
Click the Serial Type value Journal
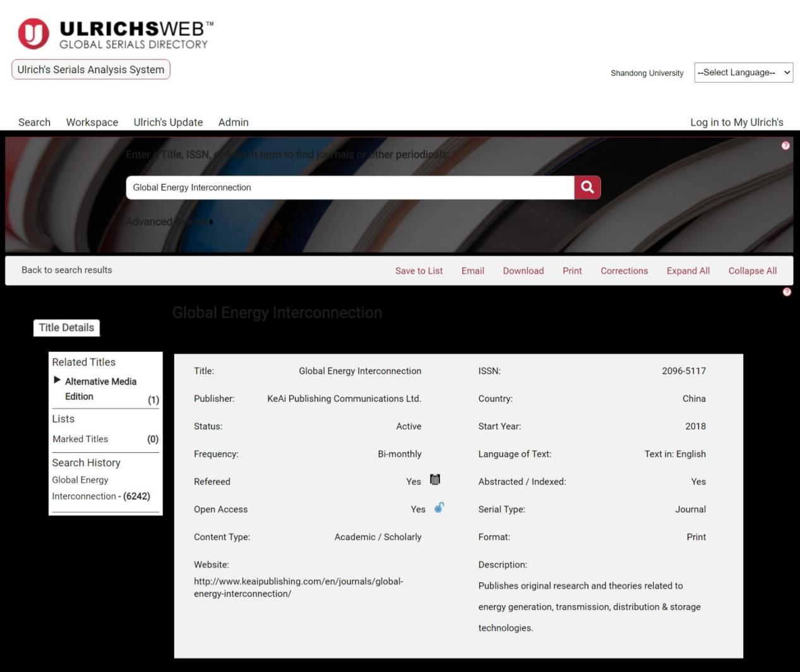[x=691, y=509]
